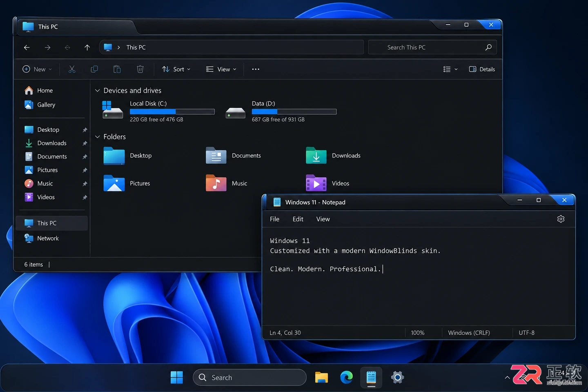Screen dimensions: 588x392
Task: Select This PC in sidebar
Action: point(52,223)
